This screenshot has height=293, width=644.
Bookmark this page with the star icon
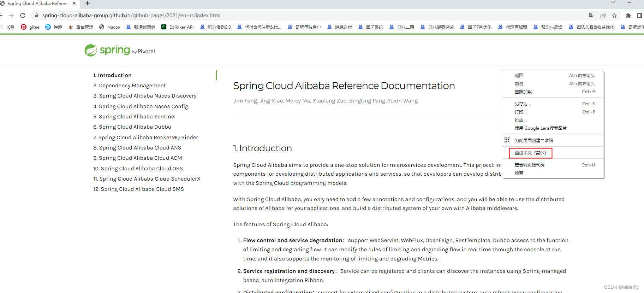point(614,16)
